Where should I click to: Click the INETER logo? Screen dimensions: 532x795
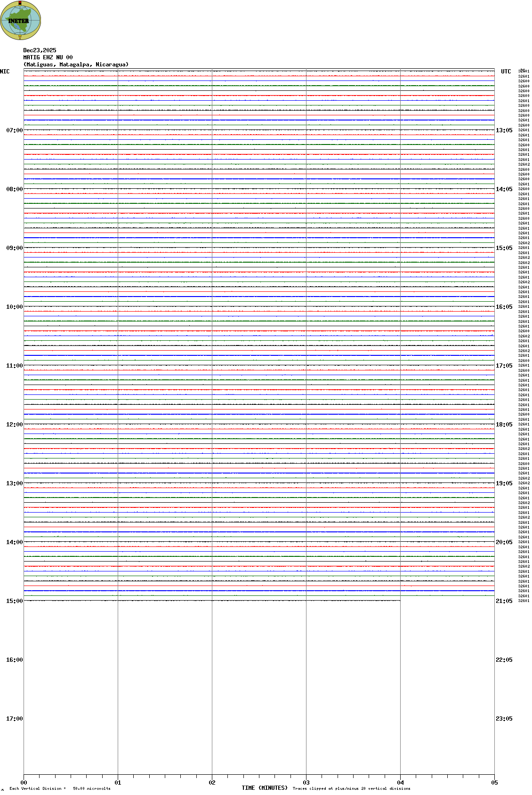click(x=20, y=20)
